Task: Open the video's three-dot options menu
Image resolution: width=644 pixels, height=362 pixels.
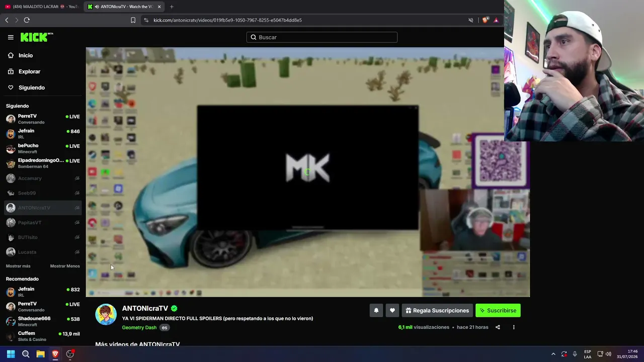Action: click(x=514, y=327)
